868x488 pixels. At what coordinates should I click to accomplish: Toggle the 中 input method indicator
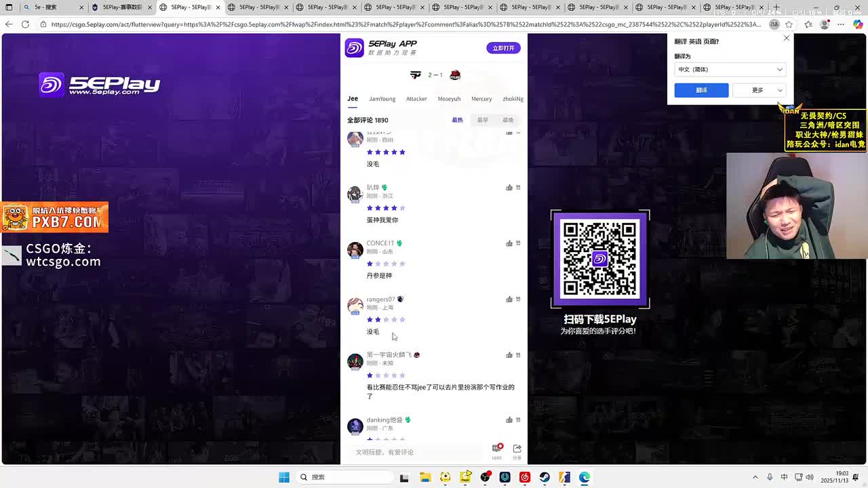point(785,477)
